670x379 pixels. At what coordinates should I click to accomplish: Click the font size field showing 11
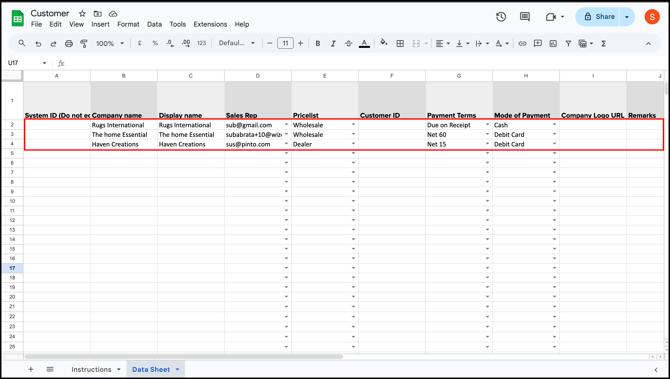[285, 43]
